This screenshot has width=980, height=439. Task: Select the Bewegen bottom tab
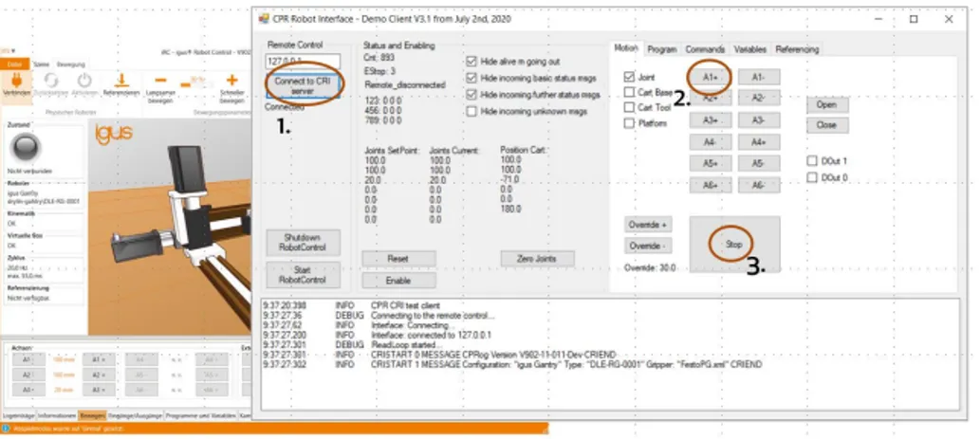point(92,415)
